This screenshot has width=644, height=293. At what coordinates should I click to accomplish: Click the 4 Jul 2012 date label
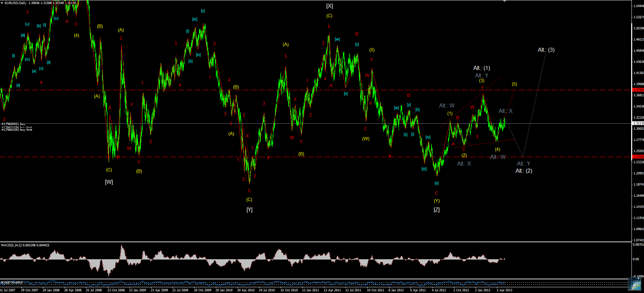point(439,290)
